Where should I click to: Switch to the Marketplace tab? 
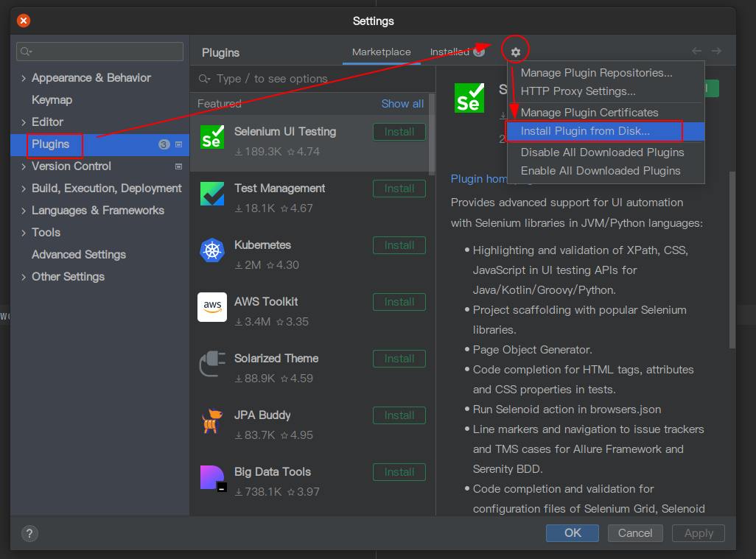tap(382, 52)
